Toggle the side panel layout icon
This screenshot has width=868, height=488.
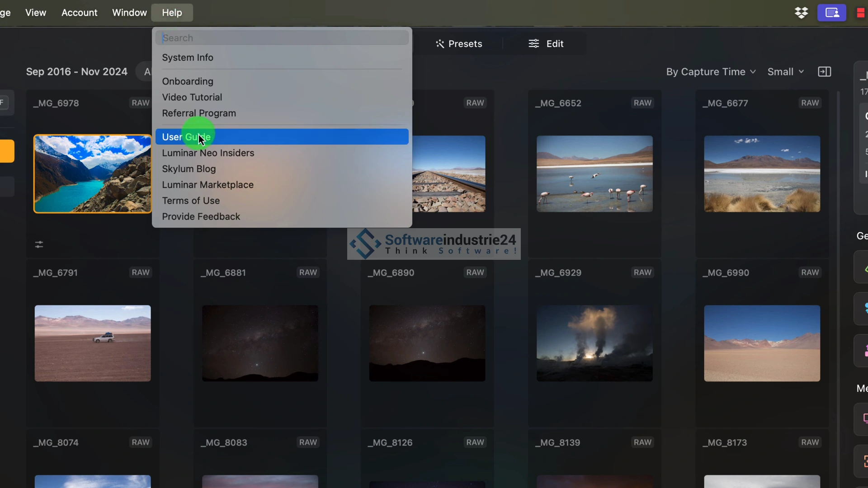(824, 72)
